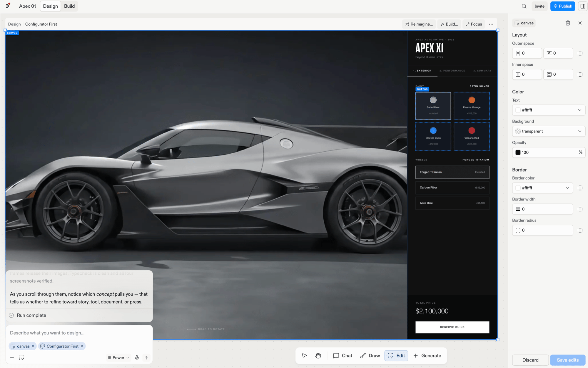Viewport: 588px width, 368px height.
Task: Toggle per-side outer space option
Action: pos(580,53)
